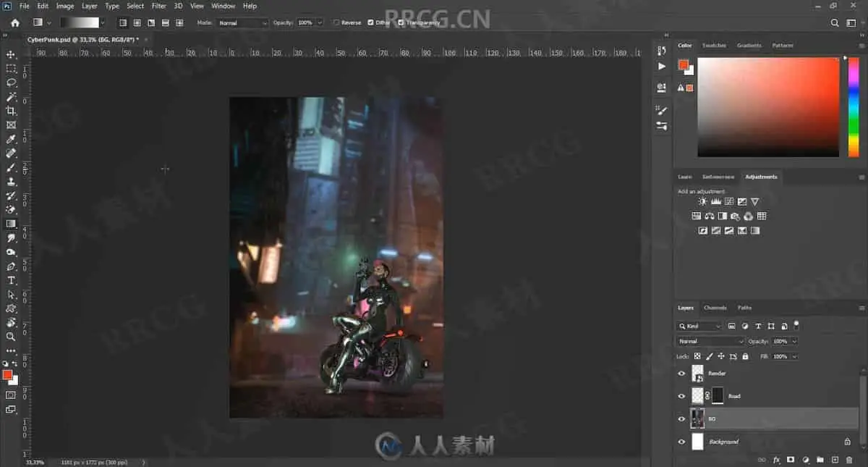Toggle layer filtering on/off switch
The image size is (868, 467).
coord(796,325)
